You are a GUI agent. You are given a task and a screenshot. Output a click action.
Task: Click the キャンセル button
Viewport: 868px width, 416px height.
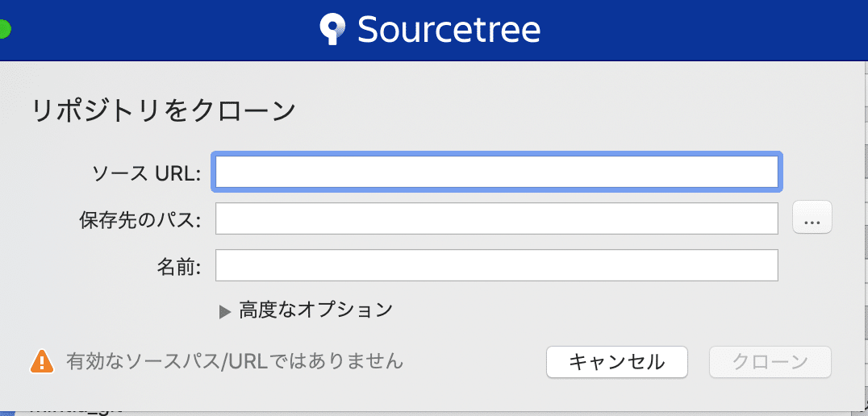pyautogui.click(x=616, y=362)
